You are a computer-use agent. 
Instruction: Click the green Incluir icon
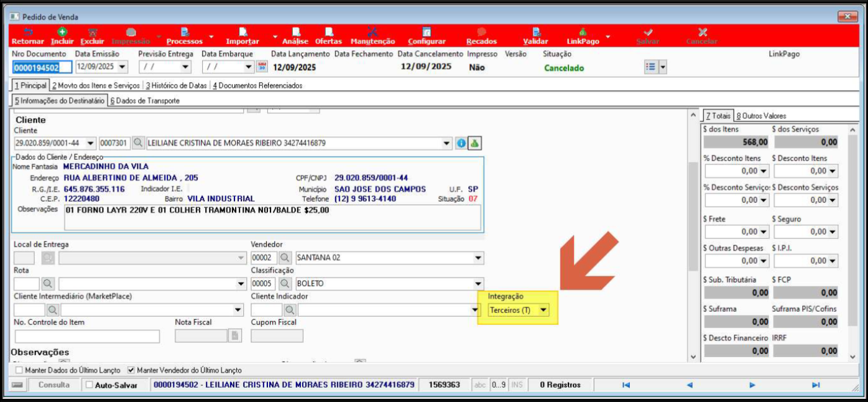click(x=62, y=32)
